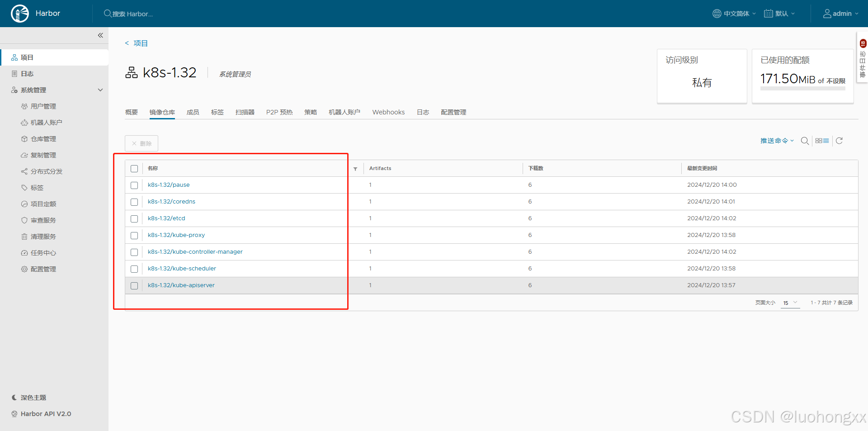
Task: Open the project 配置管理 tab
Action: pyautogui.click(x=453, y=112)
